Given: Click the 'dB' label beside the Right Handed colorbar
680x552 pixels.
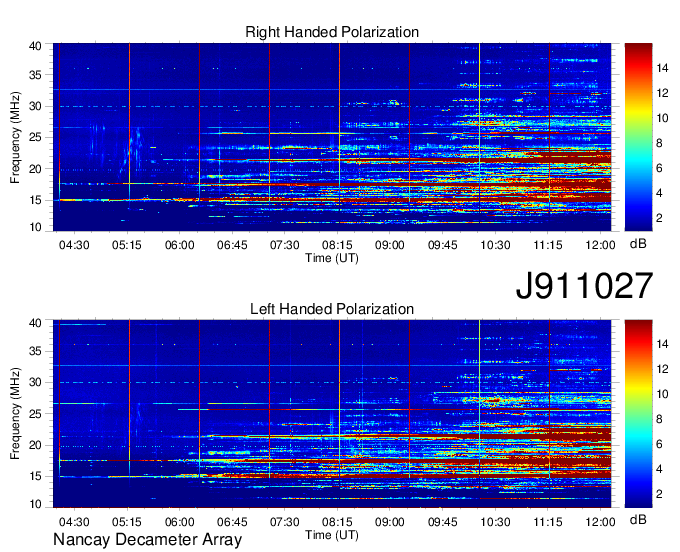Looking at the screenshot, I should coord(638,244).
